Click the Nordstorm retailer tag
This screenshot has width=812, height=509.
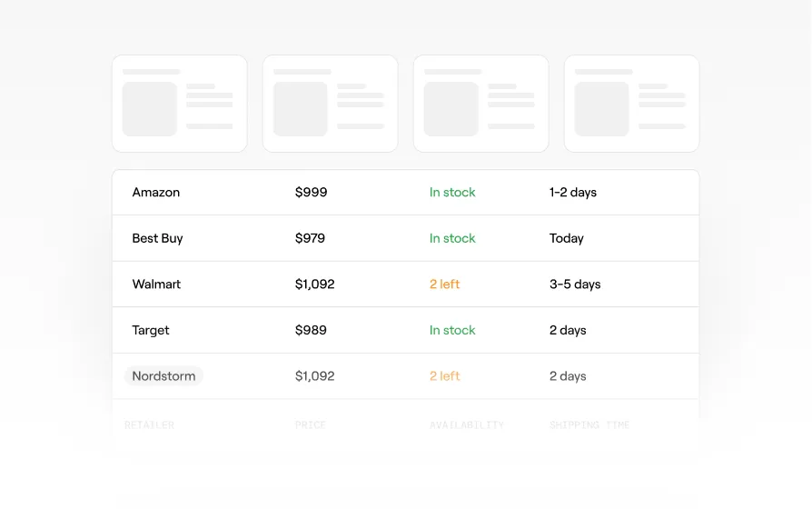[163, 375]
